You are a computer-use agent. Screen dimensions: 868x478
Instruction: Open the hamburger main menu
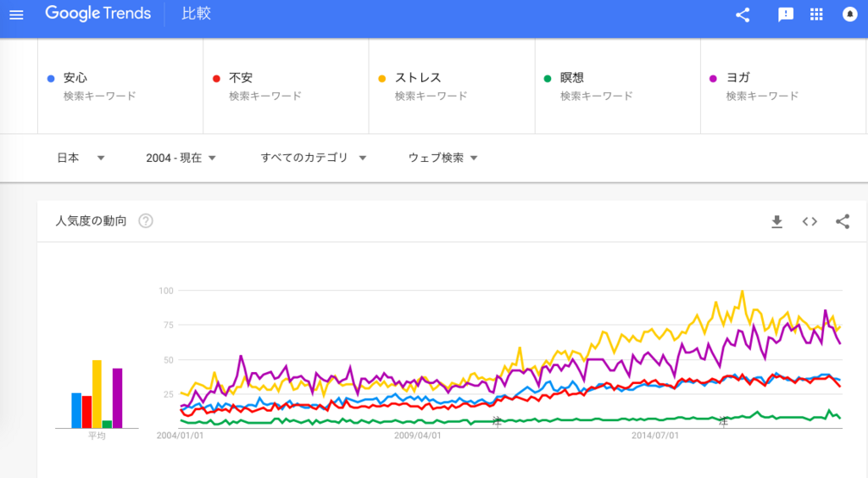tap(16, 14)
